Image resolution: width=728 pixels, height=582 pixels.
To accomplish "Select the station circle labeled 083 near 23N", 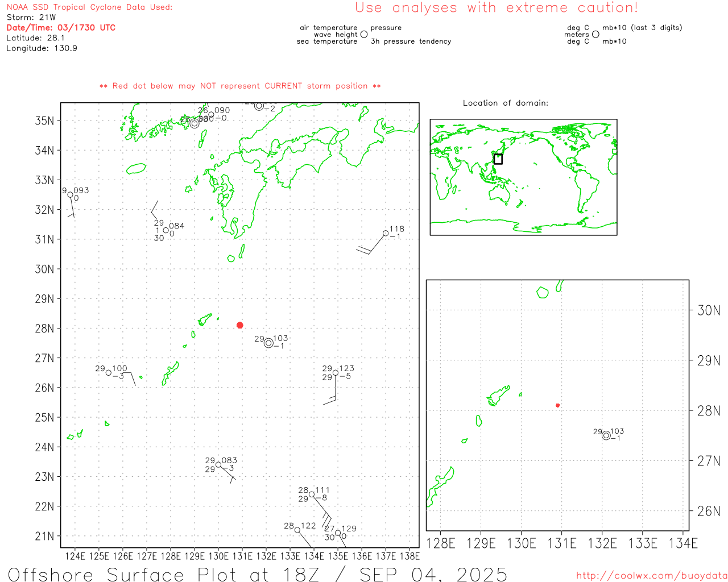I will pos(218,465).
